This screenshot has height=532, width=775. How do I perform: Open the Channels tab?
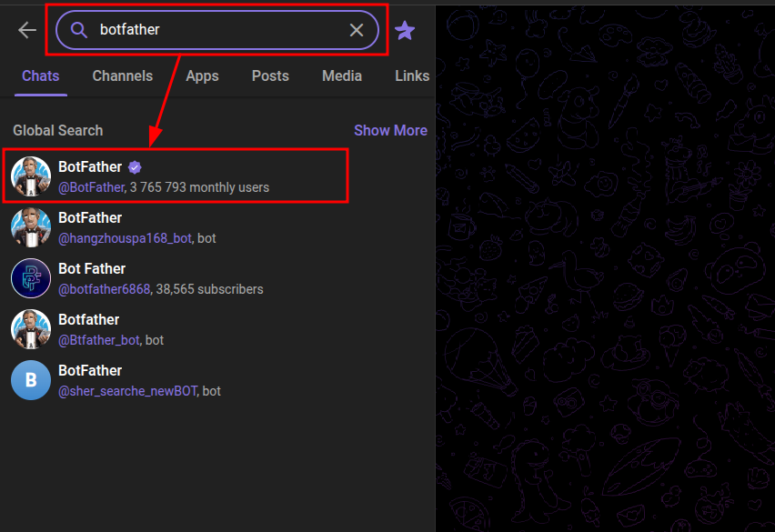123,76
